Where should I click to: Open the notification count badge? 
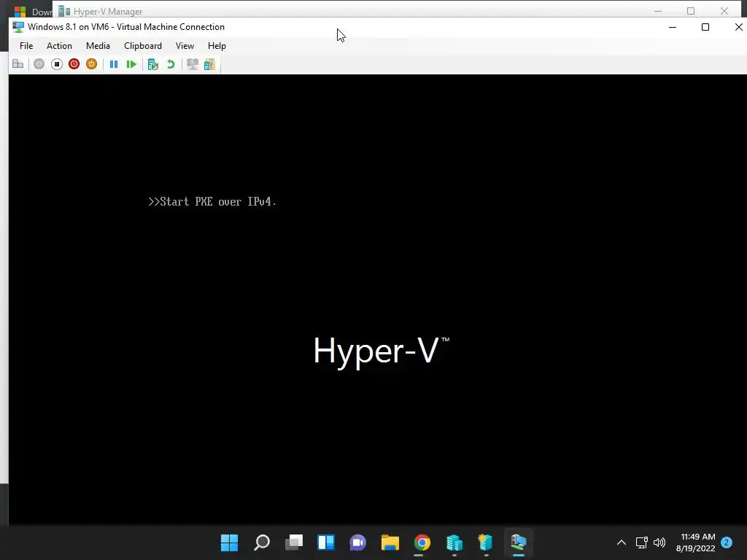click(727, 542)
